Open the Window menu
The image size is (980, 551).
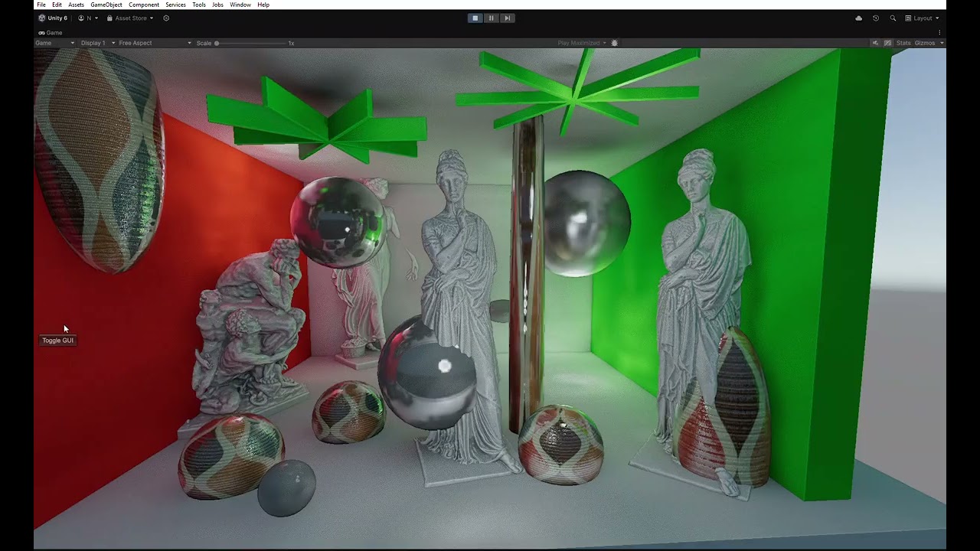(240, 5)
